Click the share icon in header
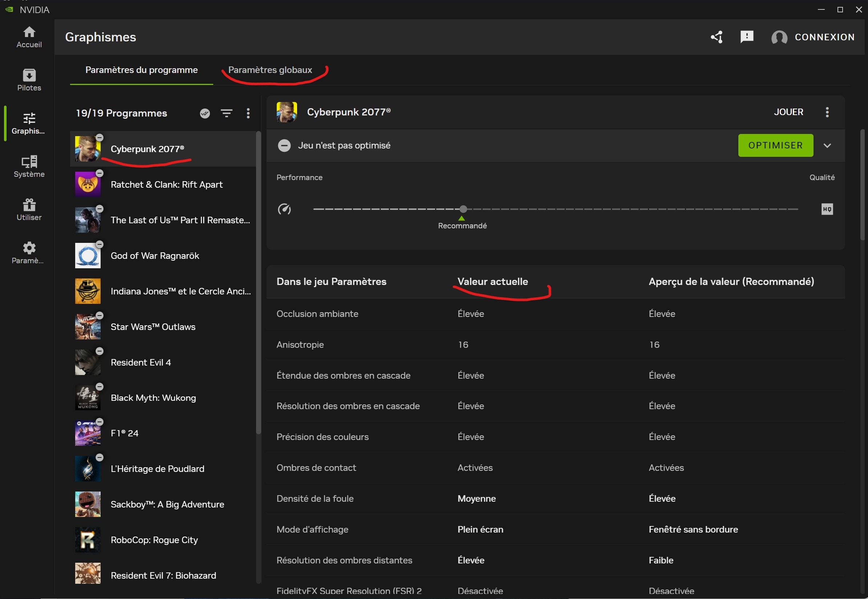868x599 pixels. pos(717,37)
